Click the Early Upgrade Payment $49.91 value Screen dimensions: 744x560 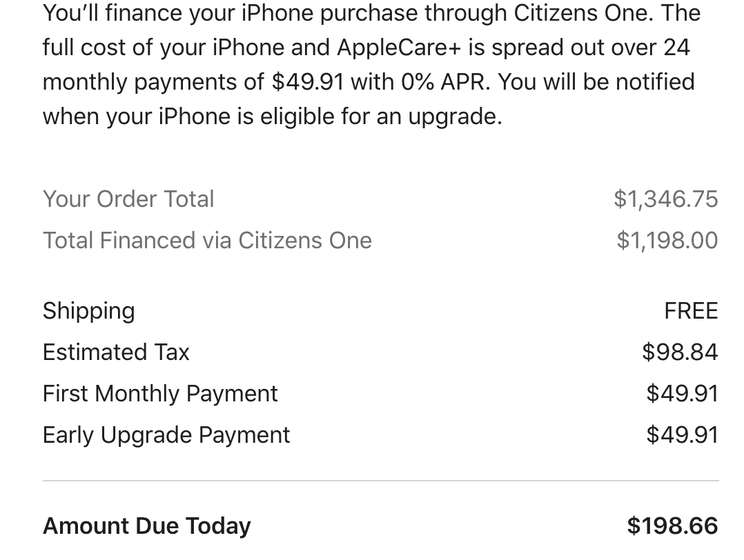click(x=683, y=434)
